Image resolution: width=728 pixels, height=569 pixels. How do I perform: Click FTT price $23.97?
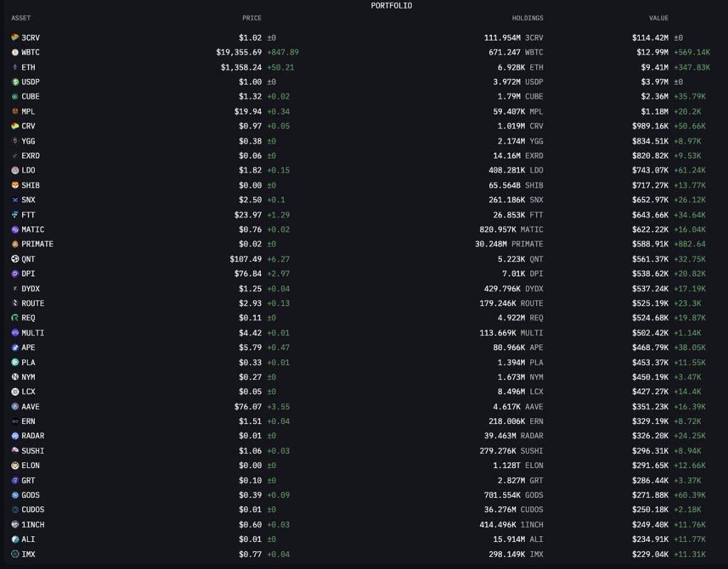248,215
